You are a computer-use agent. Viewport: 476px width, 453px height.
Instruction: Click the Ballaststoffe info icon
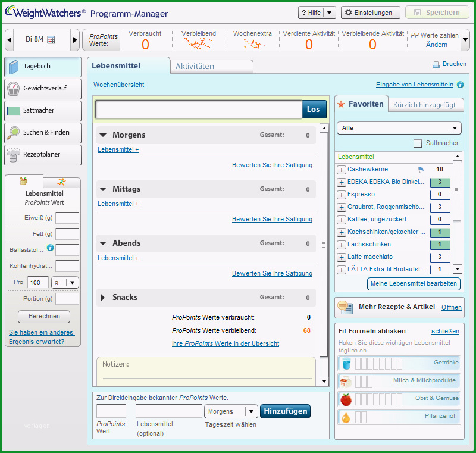click(51, 248)
